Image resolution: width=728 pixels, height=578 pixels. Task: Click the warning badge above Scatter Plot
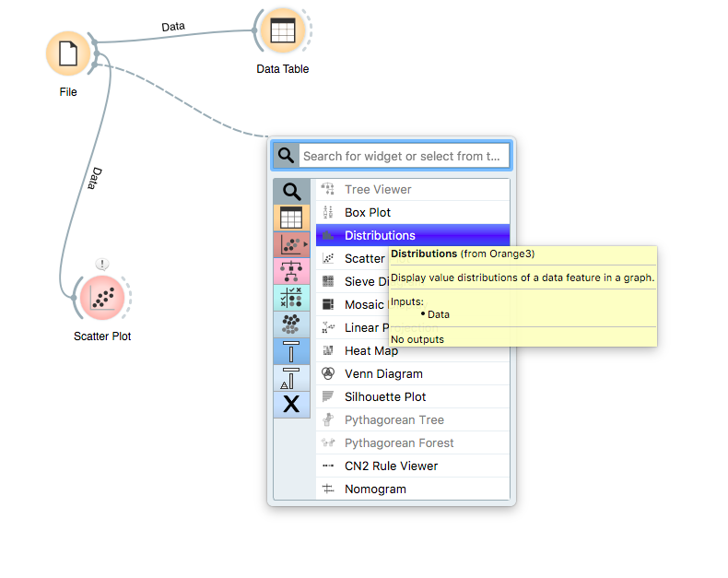point(102,265)
